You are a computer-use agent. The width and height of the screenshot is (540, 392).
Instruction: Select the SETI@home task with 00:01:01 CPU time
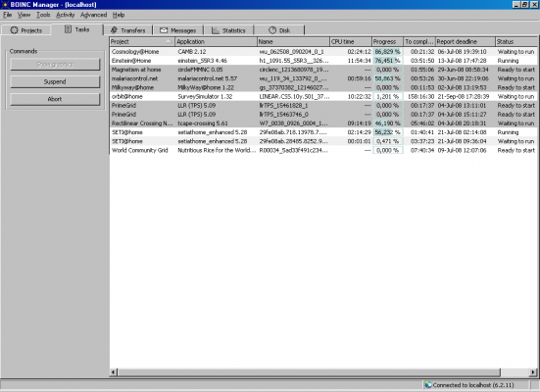click(x=323, y=141)
